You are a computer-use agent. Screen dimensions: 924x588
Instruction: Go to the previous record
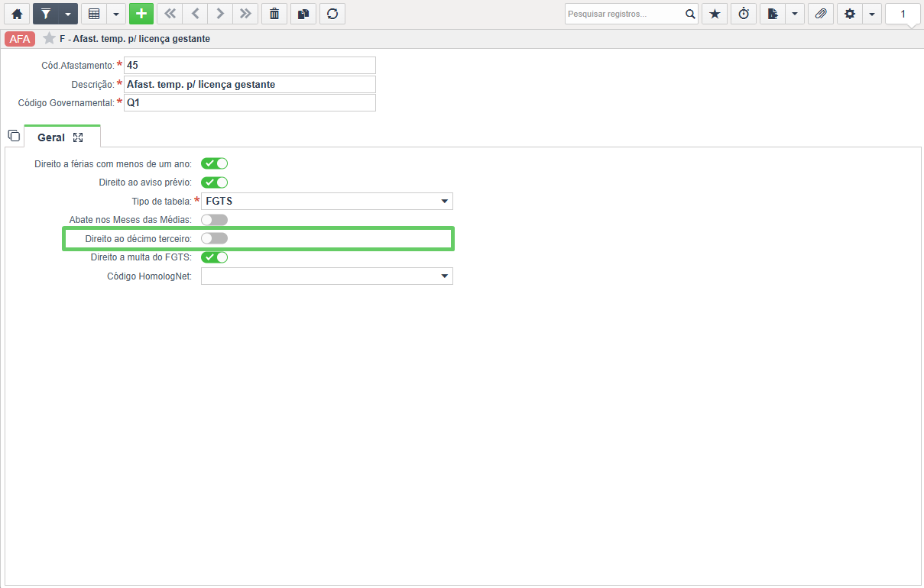(x=195, y=14)
